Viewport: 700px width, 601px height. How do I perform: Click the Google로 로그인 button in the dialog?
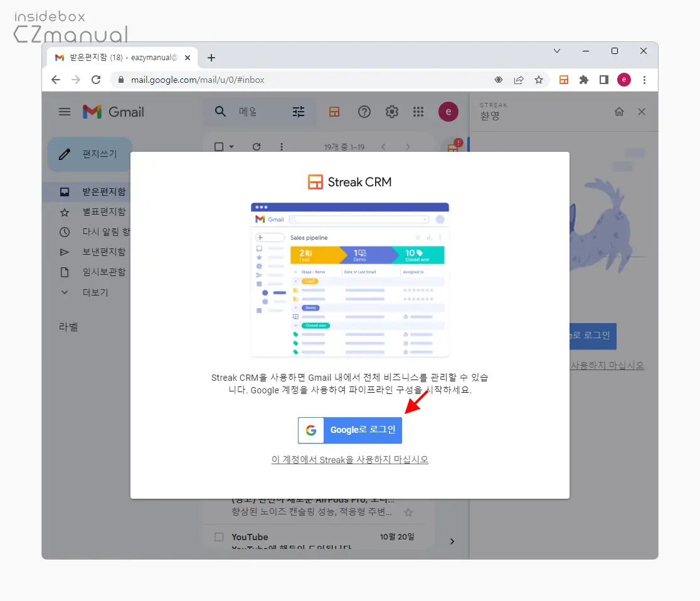coord(349,430)
